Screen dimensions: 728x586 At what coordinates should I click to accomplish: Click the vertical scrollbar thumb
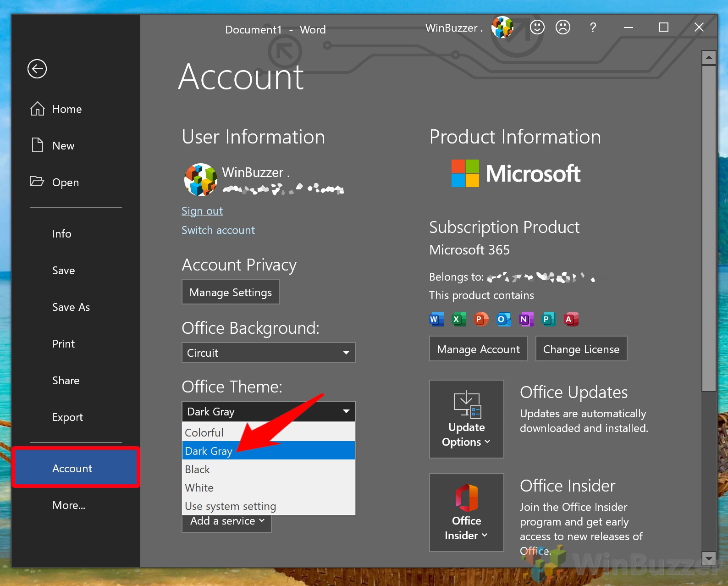point(709,228)
